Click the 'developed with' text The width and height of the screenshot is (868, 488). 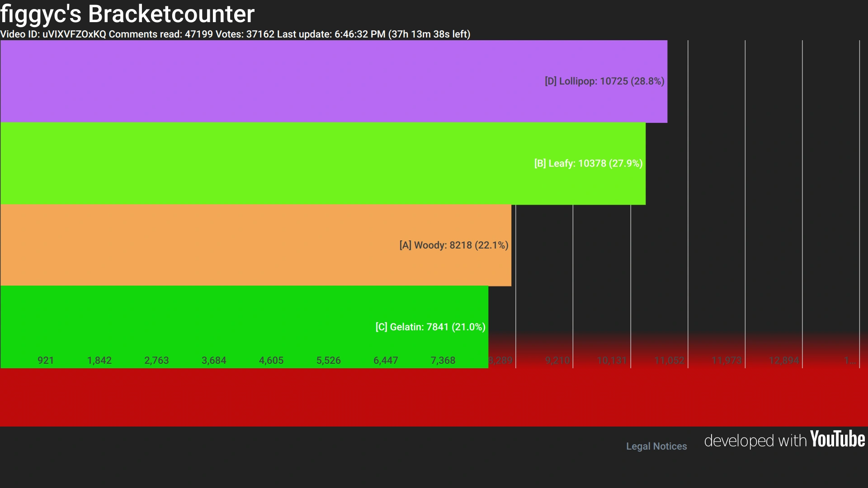[755, 441]
